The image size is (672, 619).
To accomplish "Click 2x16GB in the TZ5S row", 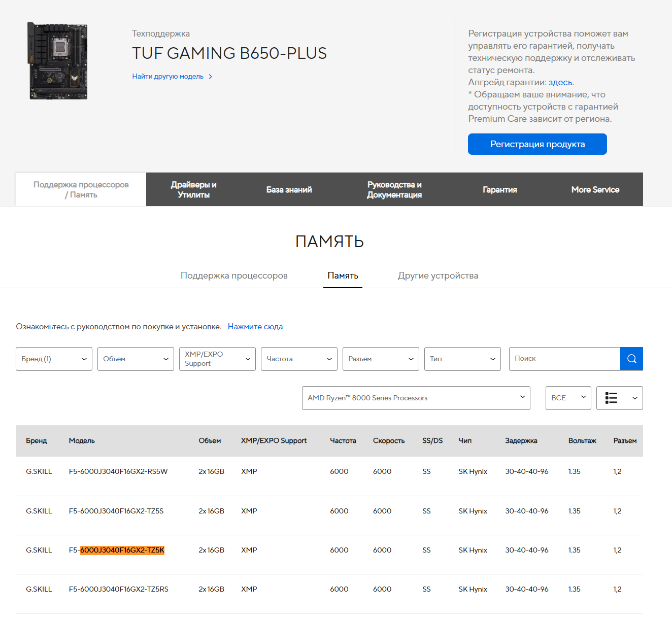I will coord(211,511).
